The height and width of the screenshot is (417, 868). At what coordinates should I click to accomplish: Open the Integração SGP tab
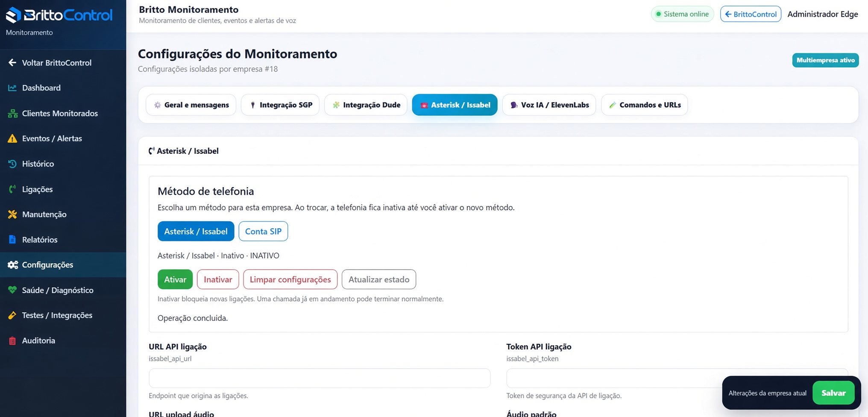(x=280, y=105)
